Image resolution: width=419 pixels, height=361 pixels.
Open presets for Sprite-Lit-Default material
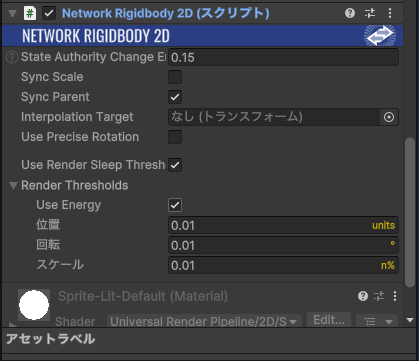[x=379, y=296]
